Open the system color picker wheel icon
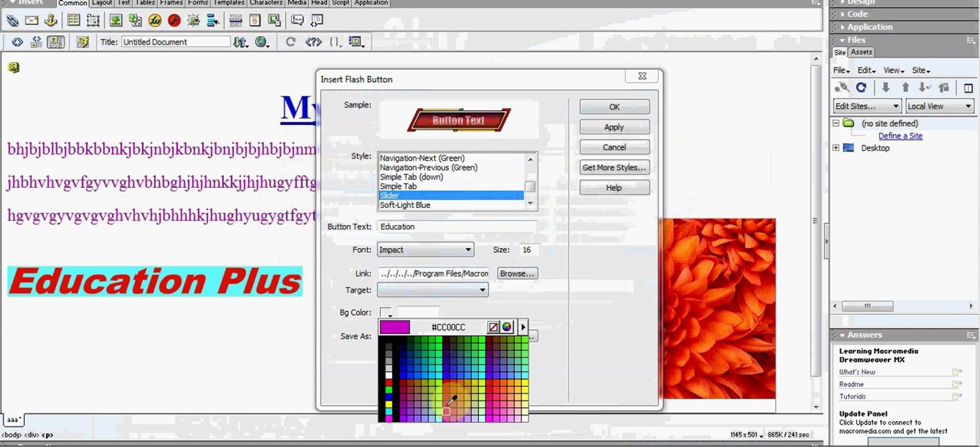This screenshot has width=980, height=447. 507,327
